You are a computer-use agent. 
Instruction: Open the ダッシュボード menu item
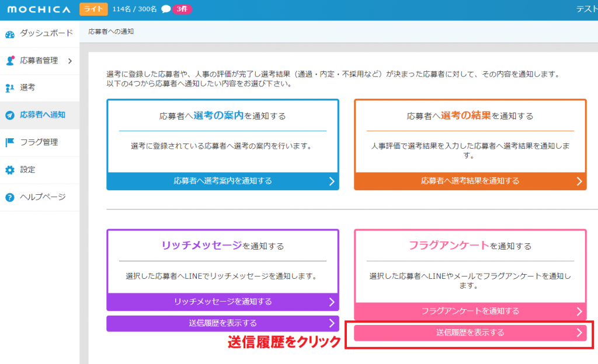pyautogui.click(x=46, y=33)
